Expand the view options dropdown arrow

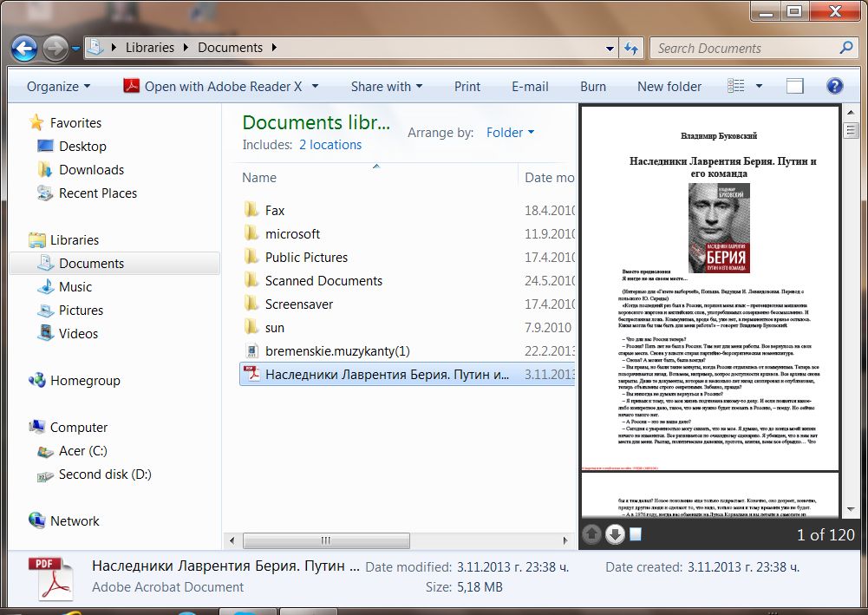pos(759,87)
